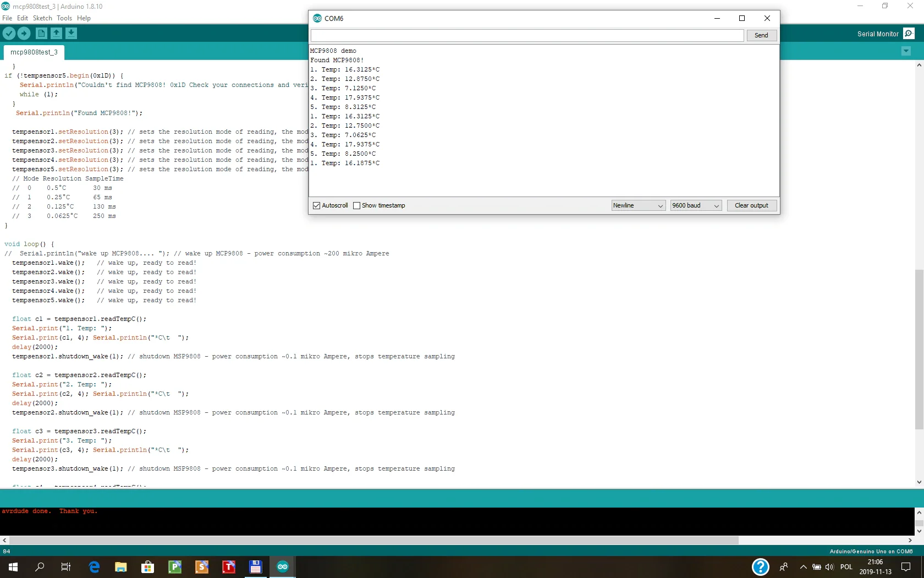
Task: Click the blue help question-mark tray icon
Action: (761, 567)
